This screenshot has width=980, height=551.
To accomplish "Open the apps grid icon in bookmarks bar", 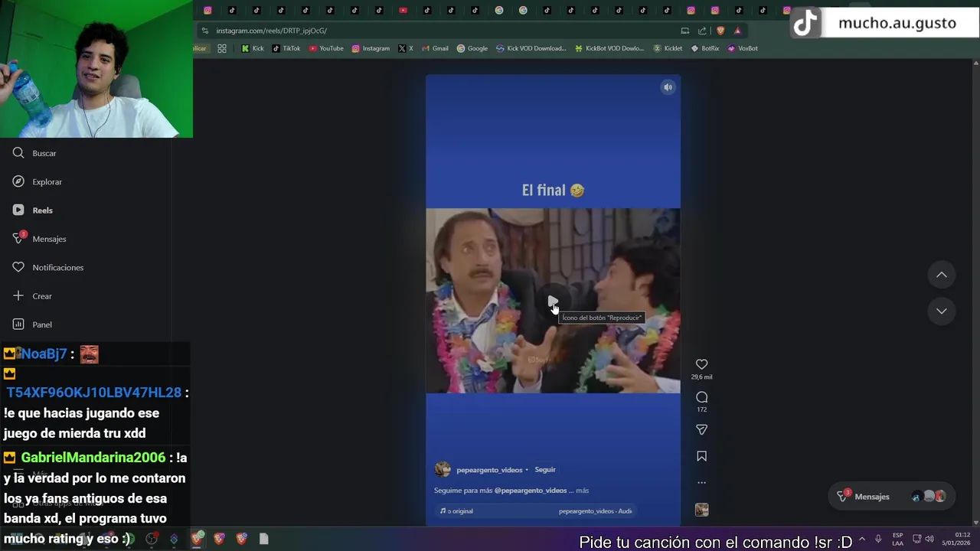I will pyautogui.click(x=222, y=48).
